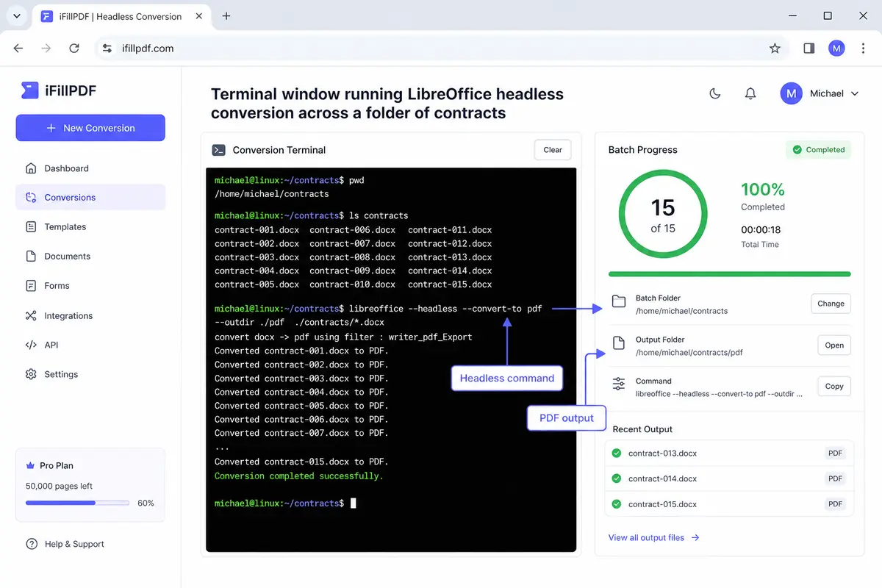Image resolution: width=882 pixels, height=588 pixels.
Task: Bookmark this page with star icon
Action: coord(775,49)
